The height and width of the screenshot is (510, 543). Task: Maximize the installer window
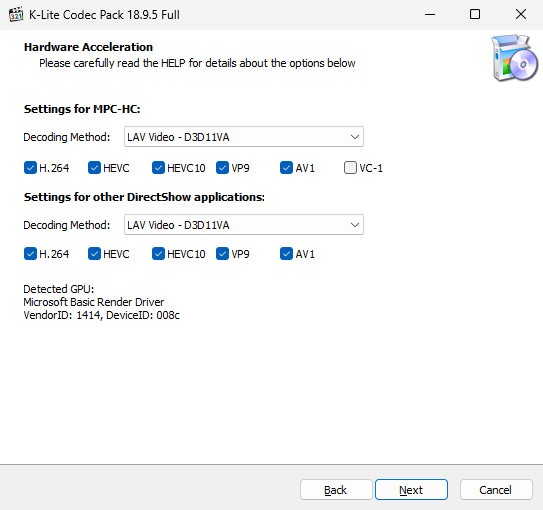475,14
